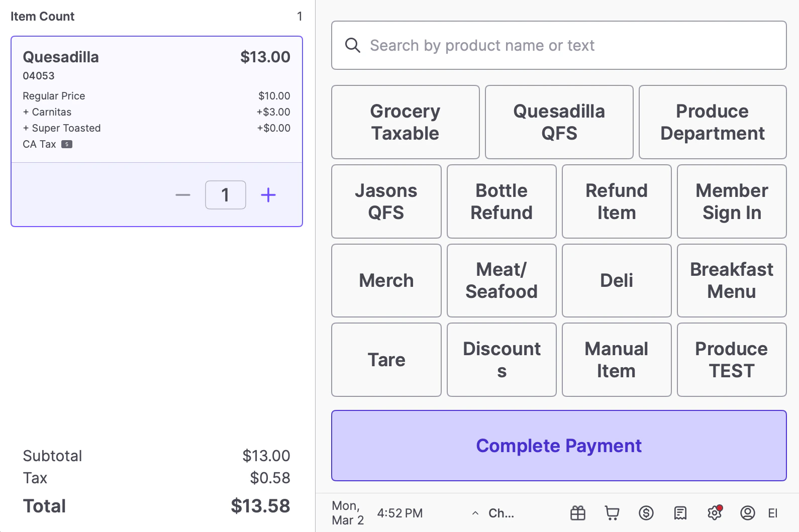
Task: Click the quantity input box
Action: 226,195
